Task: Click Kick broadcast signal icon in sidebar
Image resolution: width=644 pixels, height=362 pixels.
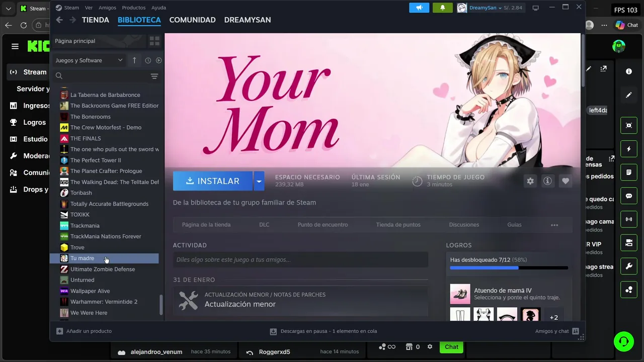Action: point(629,219)
